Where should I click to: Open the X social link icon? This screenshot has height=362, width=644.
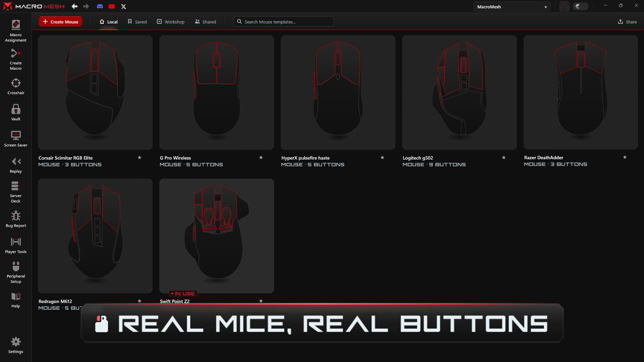[x=123, y=6]
